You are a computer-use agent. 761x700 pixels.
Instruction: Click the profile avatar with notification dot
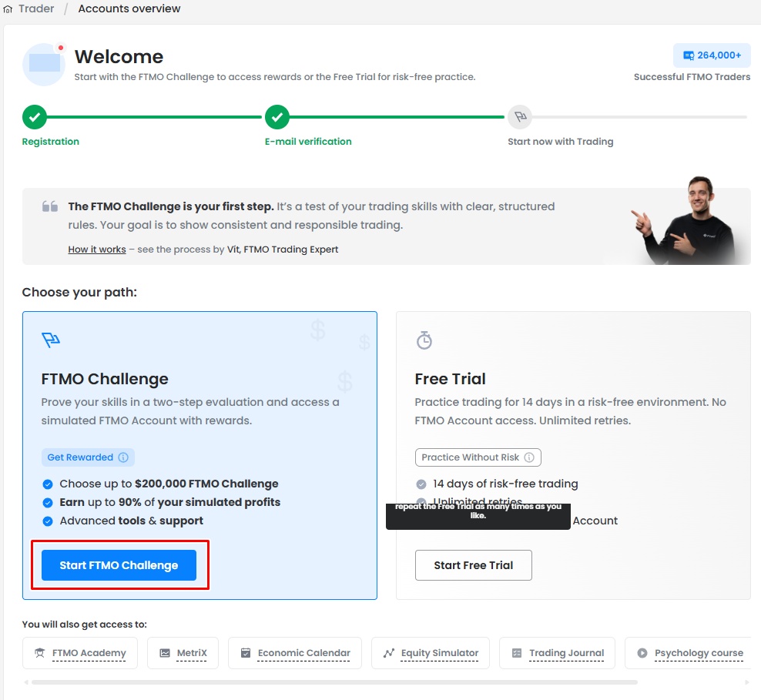44,64
